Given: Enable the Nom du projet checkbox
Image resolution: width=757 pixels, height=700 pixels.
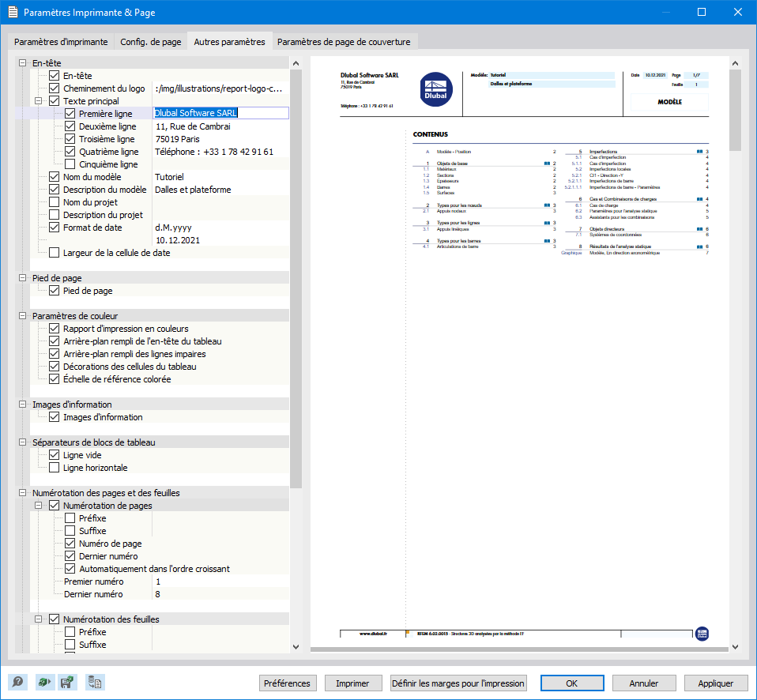Looking at the screenshot, I should 55,201.
